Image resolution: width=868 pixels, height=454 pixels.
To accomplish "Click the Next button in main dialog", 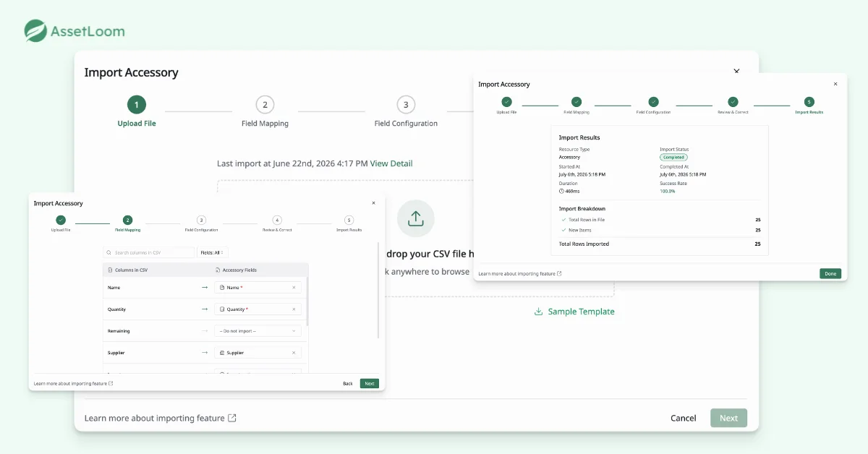I will point(728,418).
